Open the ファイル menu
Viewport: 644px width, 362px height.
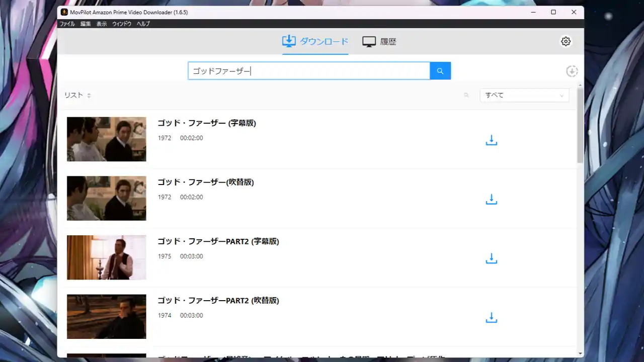[x=67, y=24]
